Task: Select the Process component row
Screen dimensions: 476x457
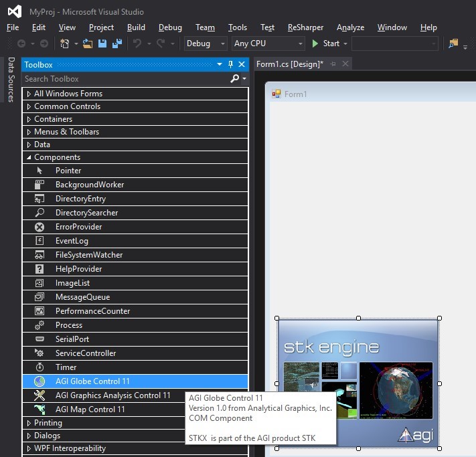Action: tap(135, 325)
